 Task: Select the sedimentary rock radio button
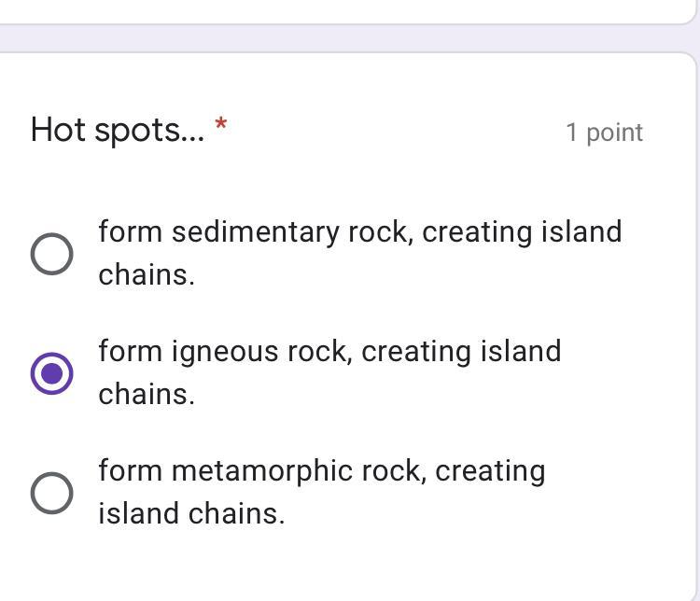coord(52,254)
